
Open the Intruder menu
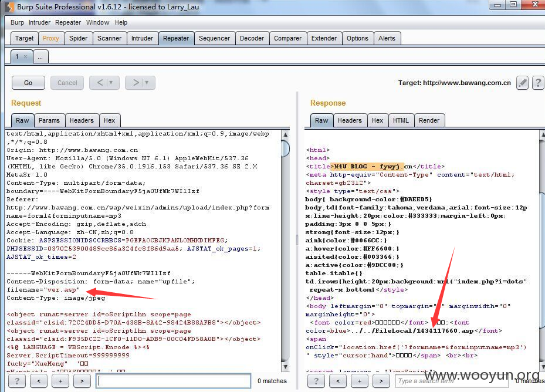tap(39, 22)
